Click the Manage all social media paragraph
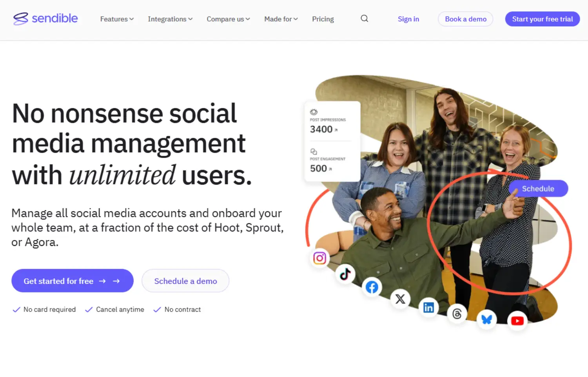588x377 pixels. [x=147, y=227]
